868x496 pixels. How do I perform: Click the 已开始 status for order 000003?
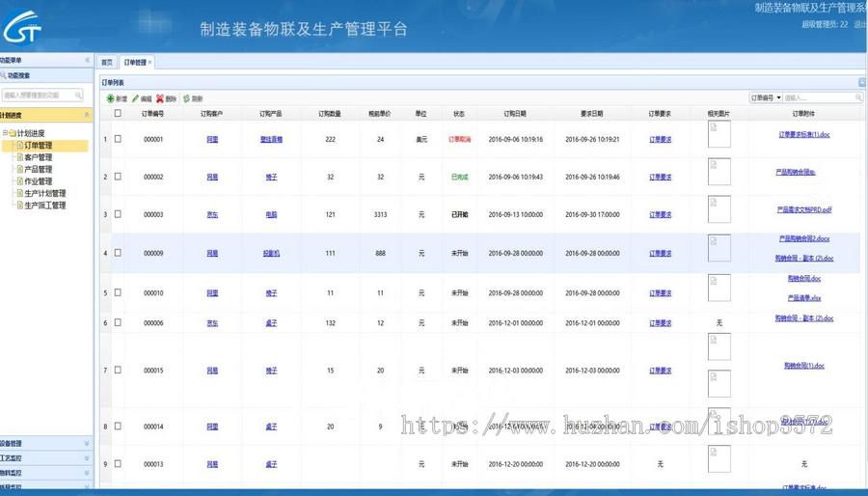click(459, 215)
